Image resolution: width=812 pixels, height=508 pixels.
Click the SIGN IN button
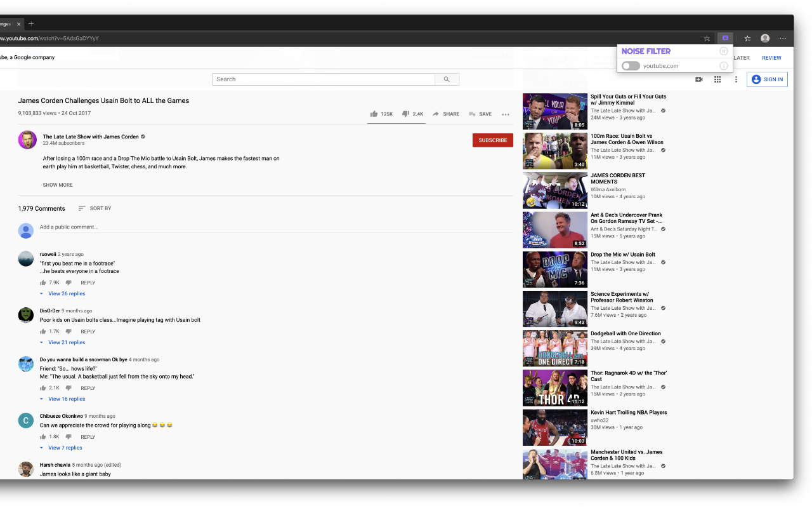767,79
